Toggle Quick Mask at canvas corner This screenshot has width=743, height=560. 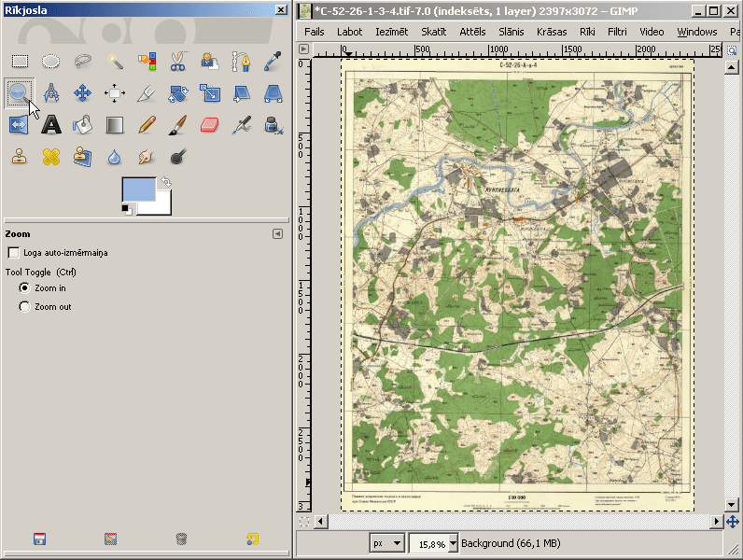tap(304, 522)
